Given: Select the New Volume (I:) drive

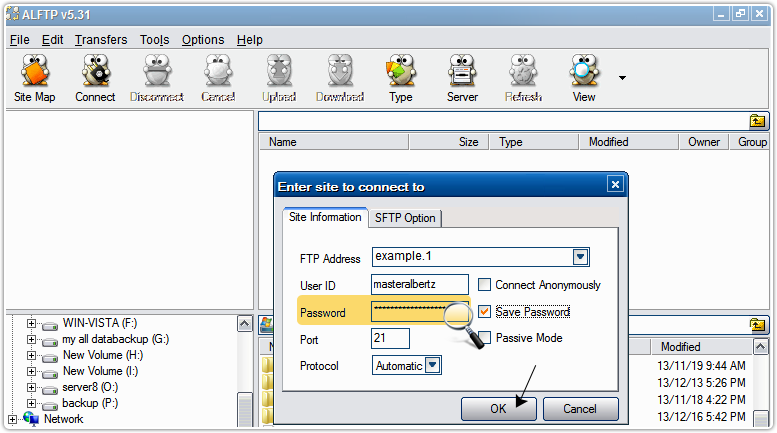Looking at the screenshot, I should pos(100,371).
